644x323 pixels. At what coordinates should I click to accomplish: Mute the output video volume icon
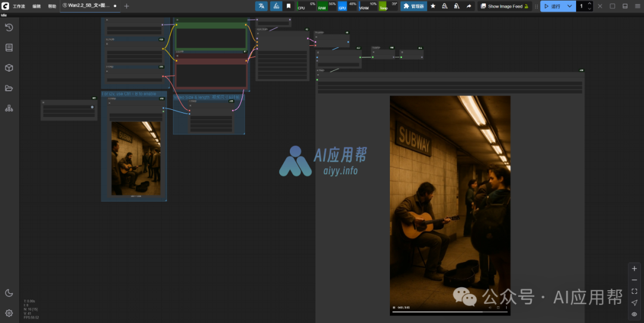490,307
